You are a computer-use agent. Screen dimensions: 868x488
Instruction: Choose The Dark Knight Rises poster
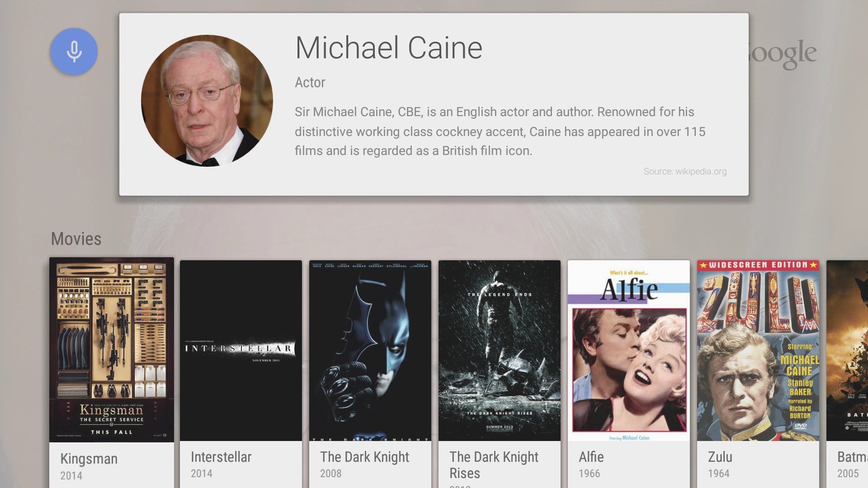(x=499, y=350)
